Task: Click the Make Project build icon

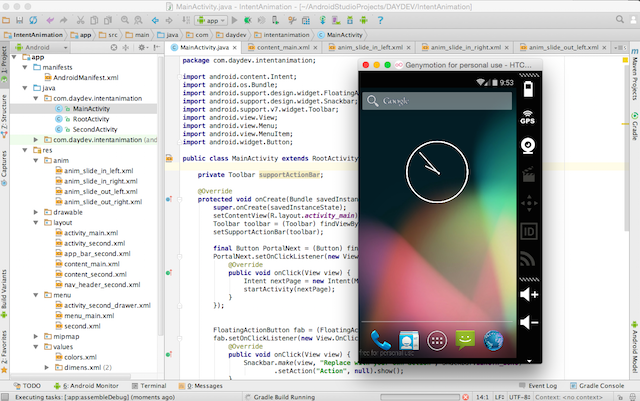Action: click(x=186, y=20)
